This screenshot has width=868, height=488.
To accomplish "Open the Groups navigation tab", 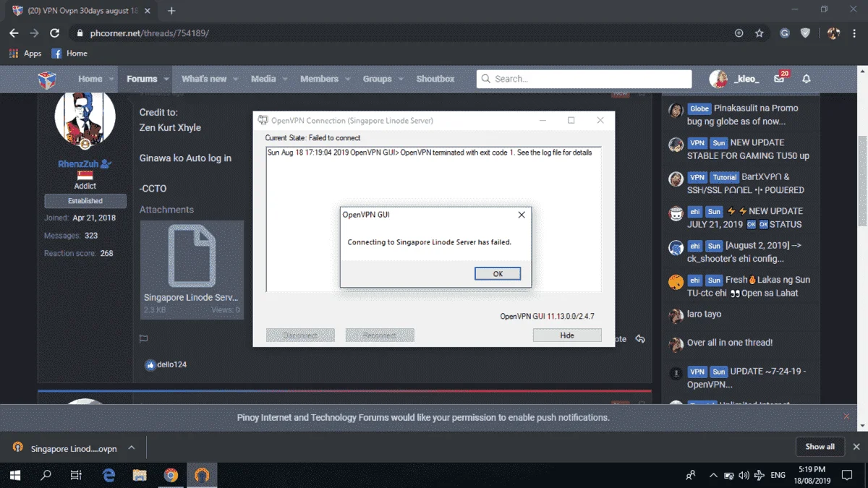I will pyautogui.click(x=377, y=79).
